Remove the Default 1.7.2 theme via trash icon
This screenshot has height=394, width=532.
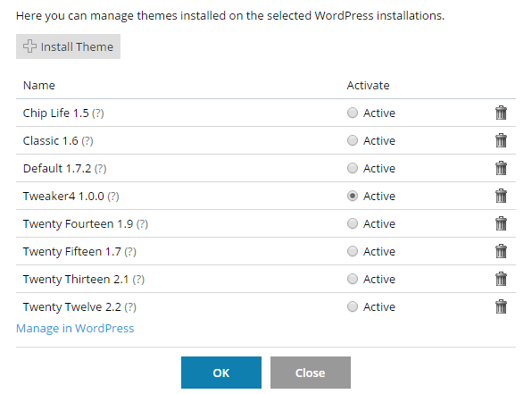(x=501, y=168)
